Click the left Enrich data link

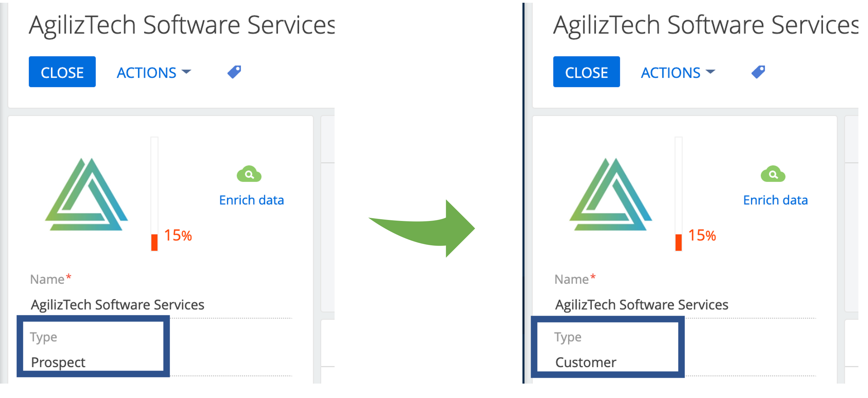(x=252, y=200)
